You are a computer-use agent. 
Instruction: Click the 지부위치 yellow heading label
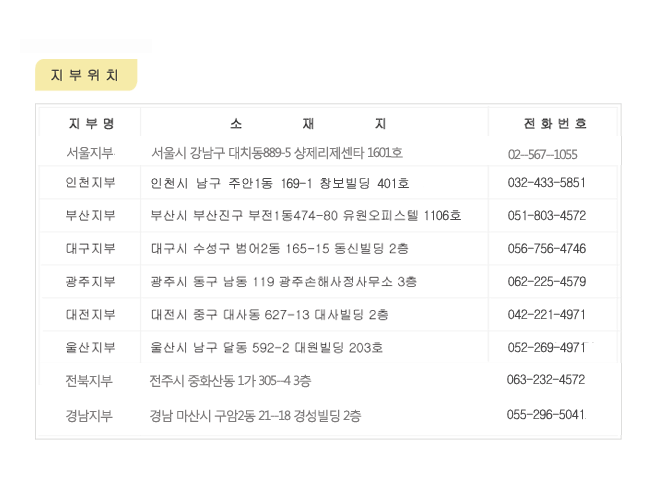(86, 75)
